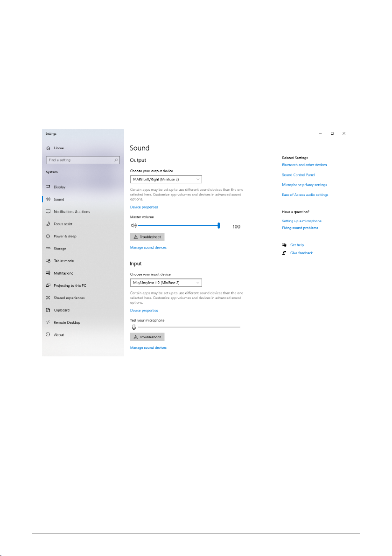This screenshot has height=556, width=392.
Task: Click the Projecting to this PC icon
Action: 48,285
